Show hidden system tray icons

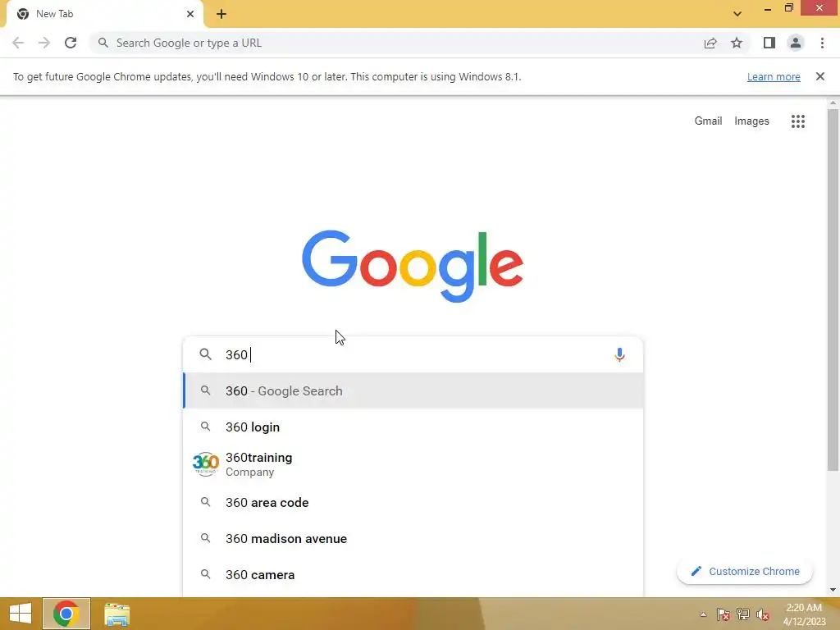coord(703,614)
